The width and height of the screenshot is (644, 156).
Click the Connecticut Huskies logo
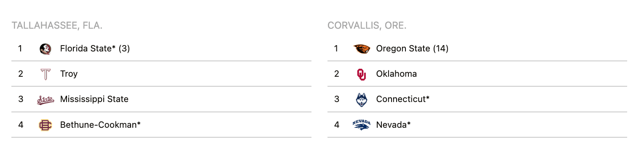pyautogui.click(x=362, y=100)
